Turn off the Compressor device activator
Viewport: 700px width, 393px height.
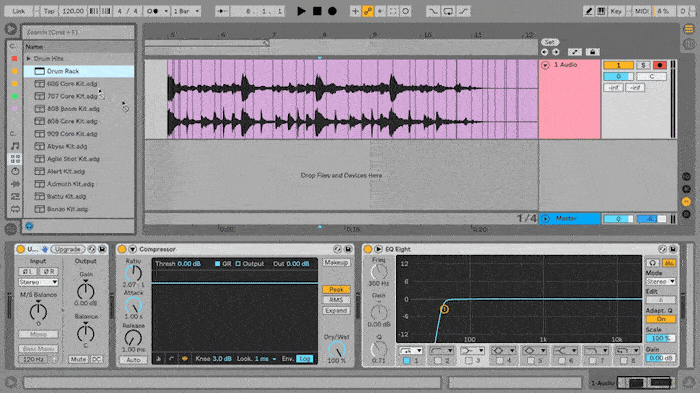122,249
